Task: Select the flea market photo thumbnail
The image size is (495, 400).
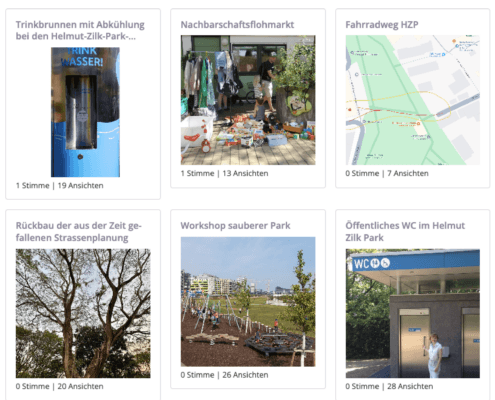Action: tap(248, 100)
